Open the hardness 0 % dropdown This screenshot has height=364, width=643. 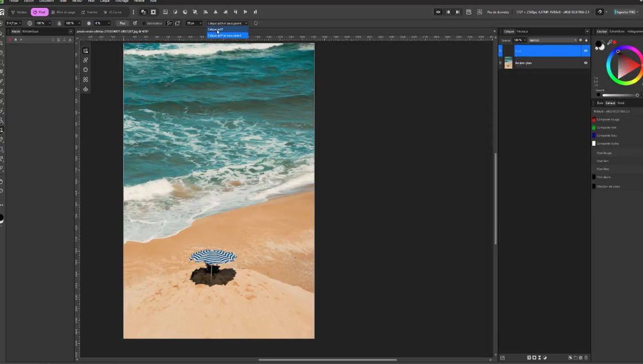coord(102,24)
